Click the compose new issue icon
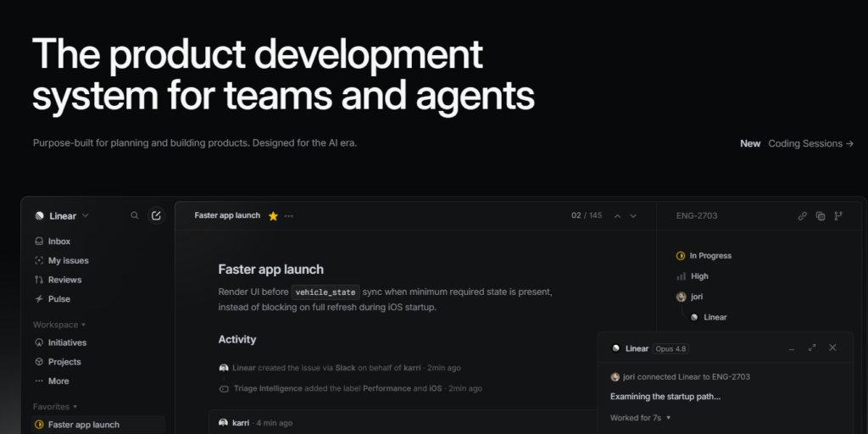The height and width of the screenshot is (434, 868). click(156, 215)
